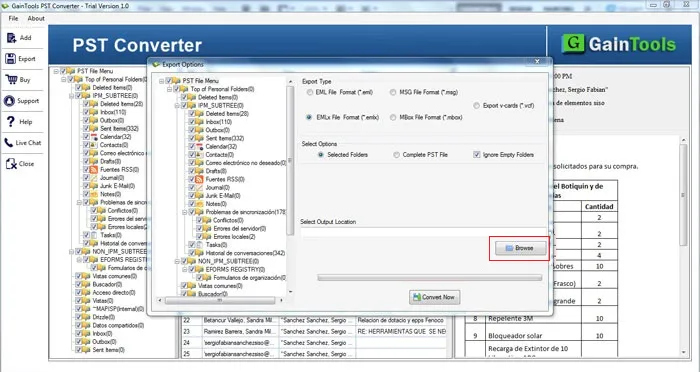This screenshot has width=700, height=372.
Task: Select Historial de conversaciones(342) in dialog
Action: pos(245,253)
